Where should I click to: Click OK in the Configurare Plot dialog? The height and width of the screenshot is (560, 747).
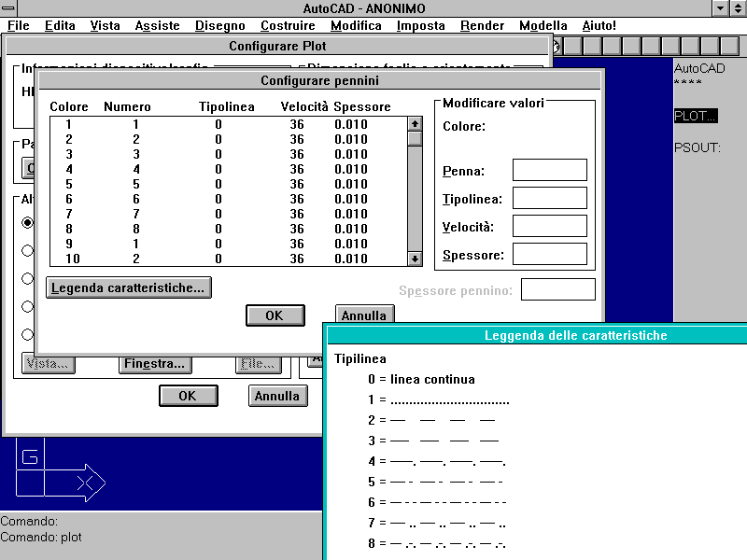(x=189, y=396)
